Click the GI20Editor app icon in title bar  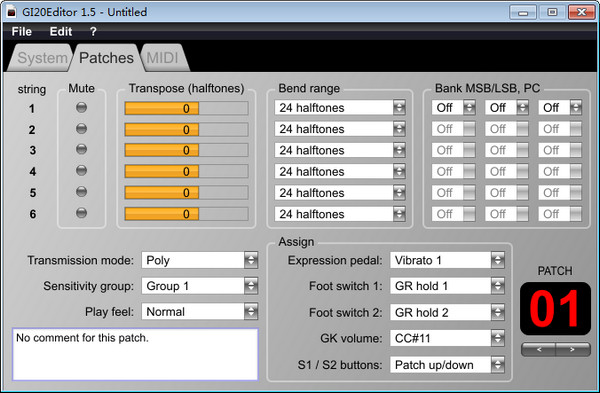[11, 12]
